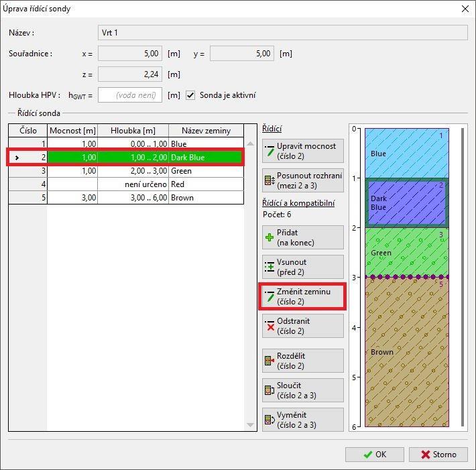This screenshot has height=470, width=476.
Task: Click the red cross on Storno
Action: 426,455
